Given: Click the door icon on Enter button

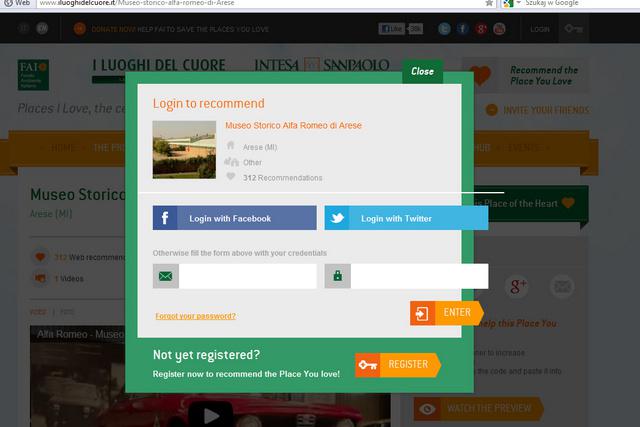Looking at the screenshot, I should point(422,313).
